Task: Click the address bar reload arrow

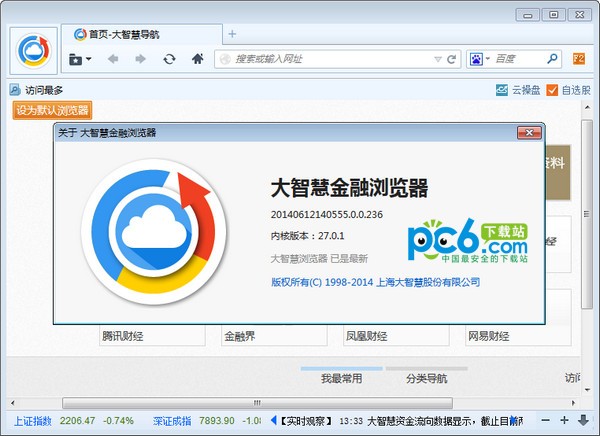Action: (452, 59)
